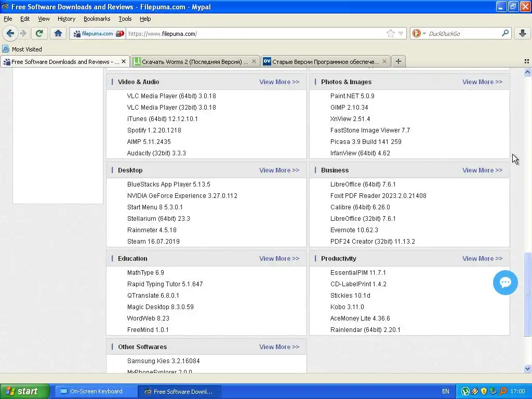Open VLC Media Player (64bit) 3.0.18
This screenshot has width=532, height=399.
click(x=171, y=96)
